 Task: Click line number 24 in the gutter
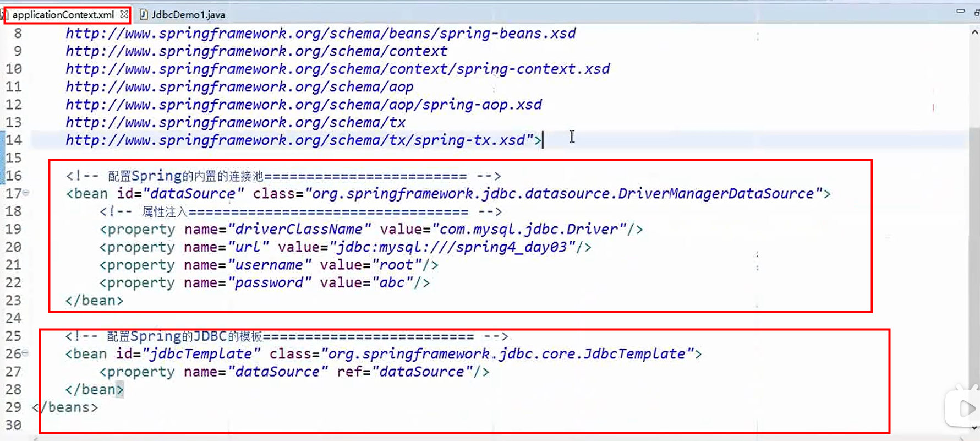(x=14, y=318)
